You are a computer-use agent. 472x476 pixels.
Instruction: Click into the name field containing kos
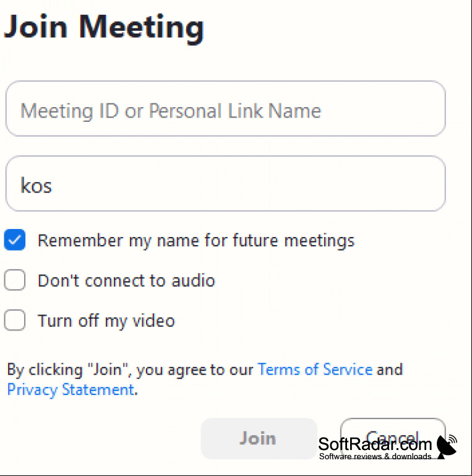225,183
